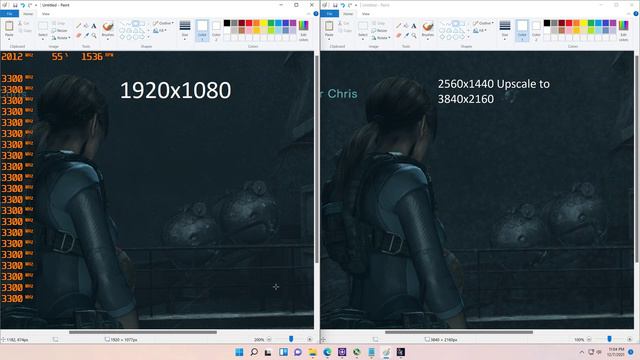
Task: Select the Pencil tool in right Paint window
Action: [398, 26]
